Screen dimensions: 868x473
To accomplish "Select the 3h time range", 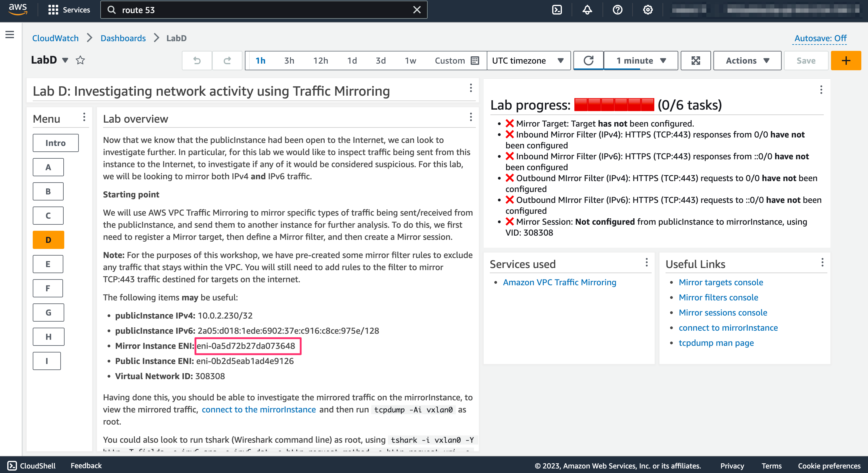I will 289,61.
